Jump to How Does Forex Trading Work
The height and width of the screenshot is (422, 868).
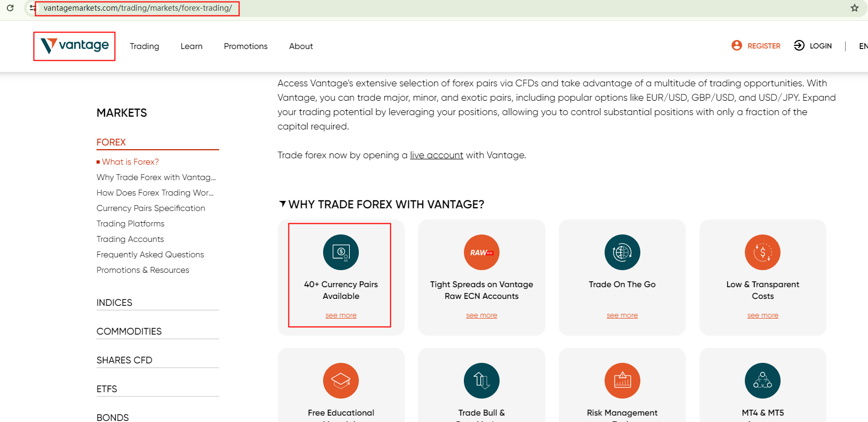click(155, 193)
